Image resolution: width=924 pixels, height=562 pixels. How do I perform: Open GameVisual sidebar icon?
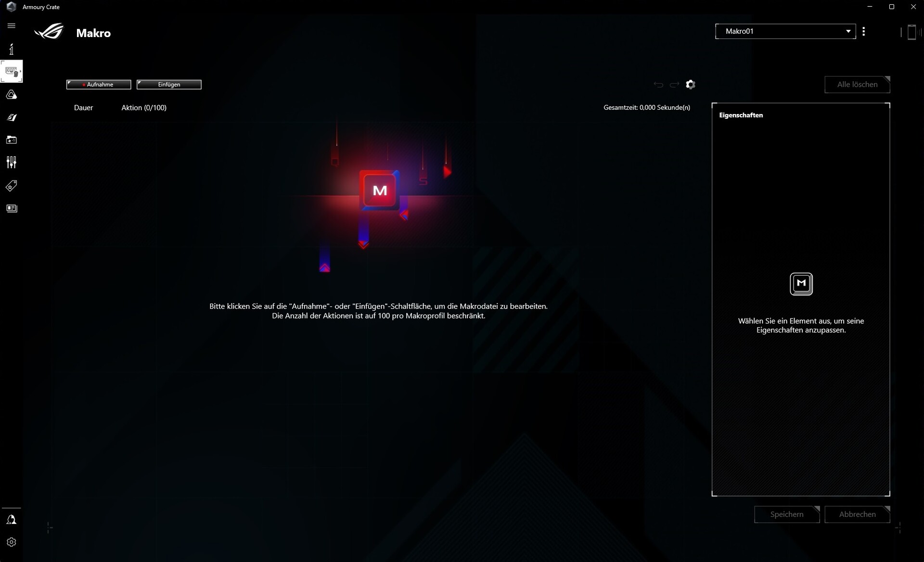pos(12,117)
